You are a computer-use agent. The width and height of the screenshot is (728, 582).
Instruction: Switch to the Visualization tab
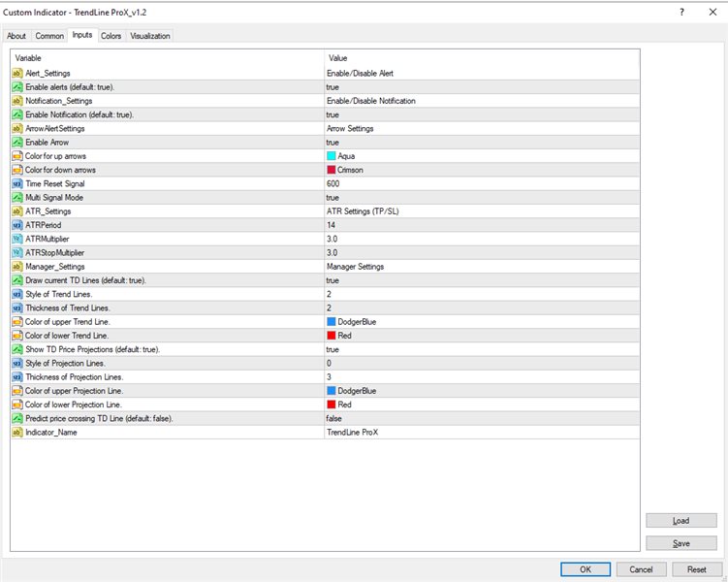[x=150, y=36]
